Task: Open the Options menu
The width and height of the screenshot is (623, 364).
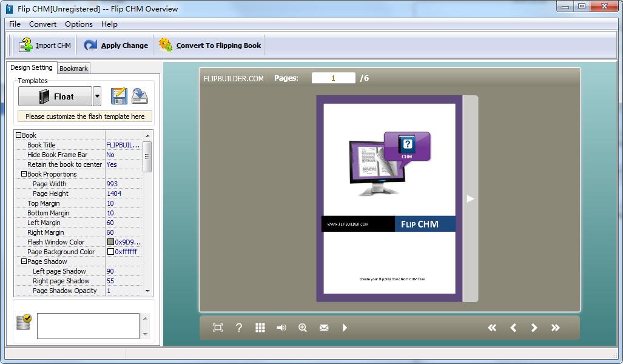Action: point(79,24)
